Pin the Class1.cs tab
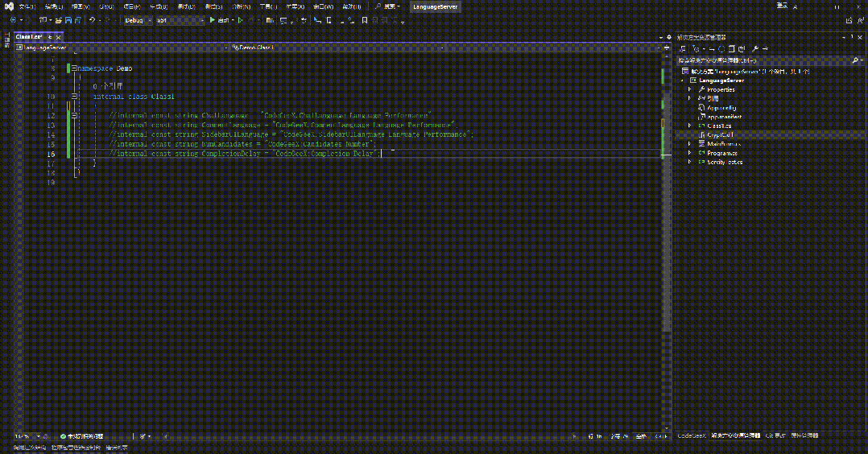Image resolution: width=868 pixels, height=454 pixels. pos(50,37)
